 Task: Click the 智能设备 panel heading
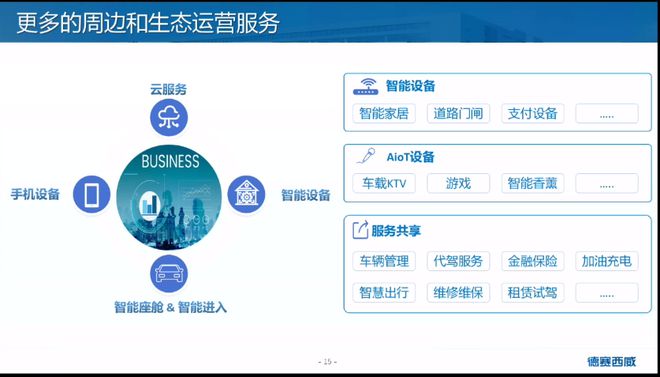click(410, 86)
